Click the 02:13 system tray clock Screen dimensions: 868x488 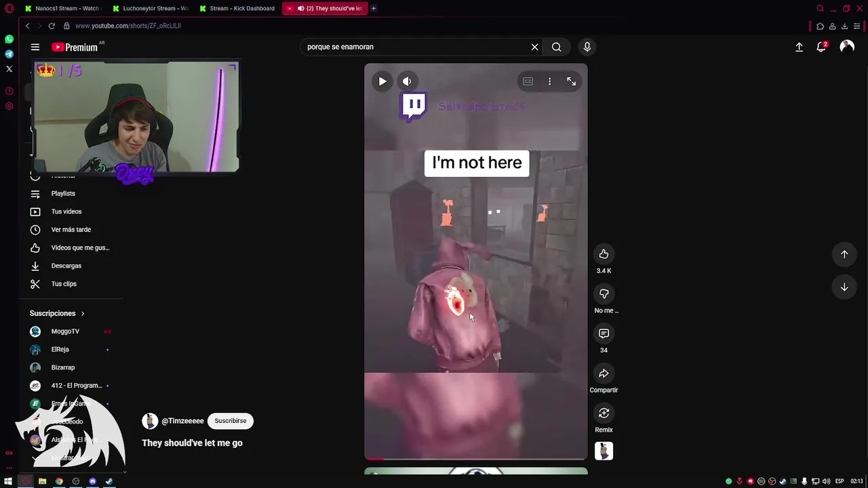tap(857, 481)
